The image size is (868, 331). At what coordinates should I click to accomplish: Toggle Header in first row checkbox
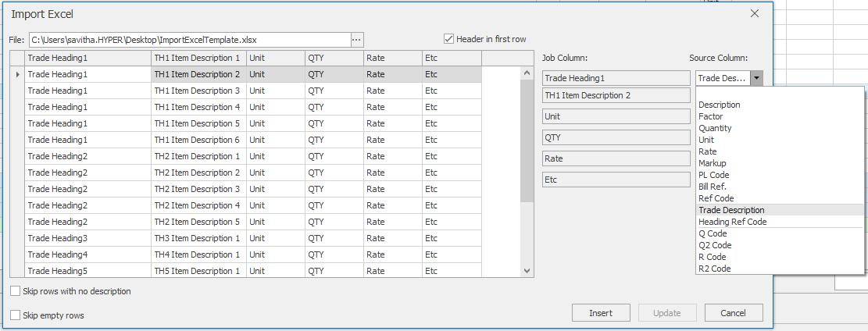point(448,39)
